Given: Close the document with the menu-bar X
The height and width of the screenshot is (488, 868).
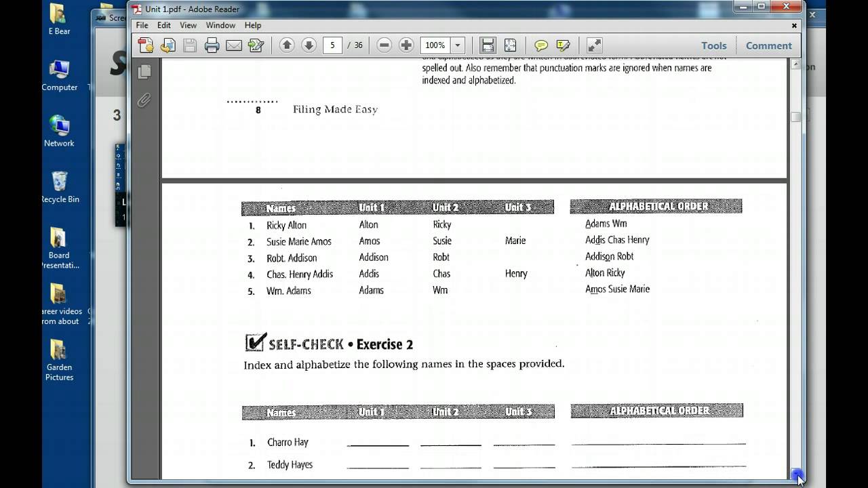Looking at the screenshot, I should (x=795, y=25).
